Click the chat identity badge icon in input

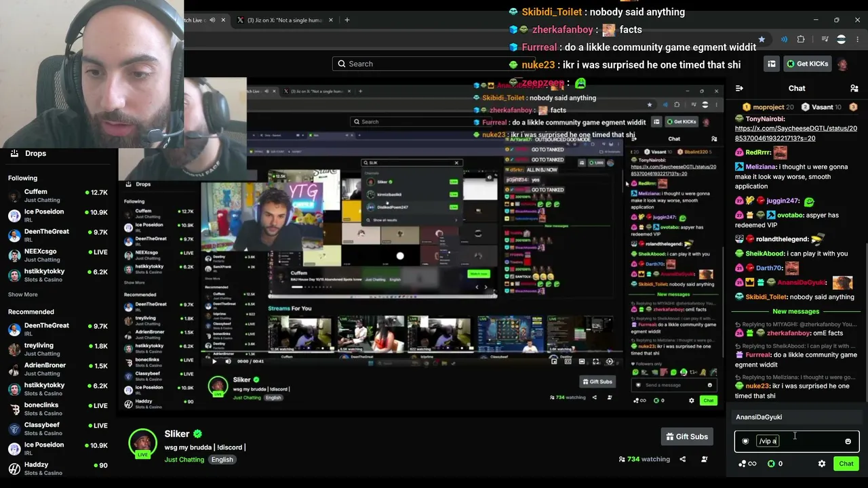(x=745, y=441)
